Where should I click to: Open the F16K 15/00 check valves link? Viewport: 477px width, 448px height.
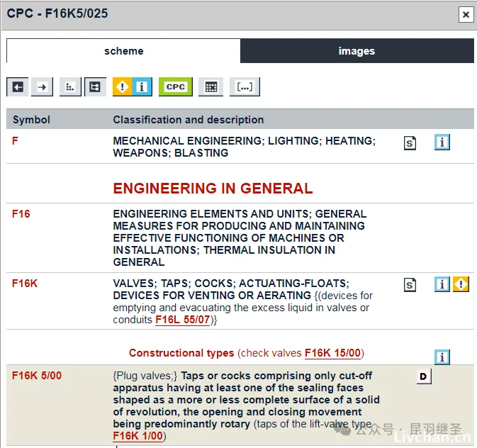tap(332, 353)
